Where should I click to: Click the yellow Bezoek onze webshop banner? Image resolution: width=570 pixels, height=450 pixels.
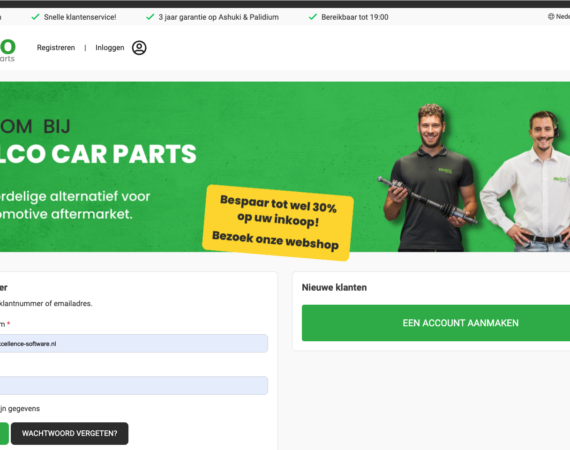278,222
